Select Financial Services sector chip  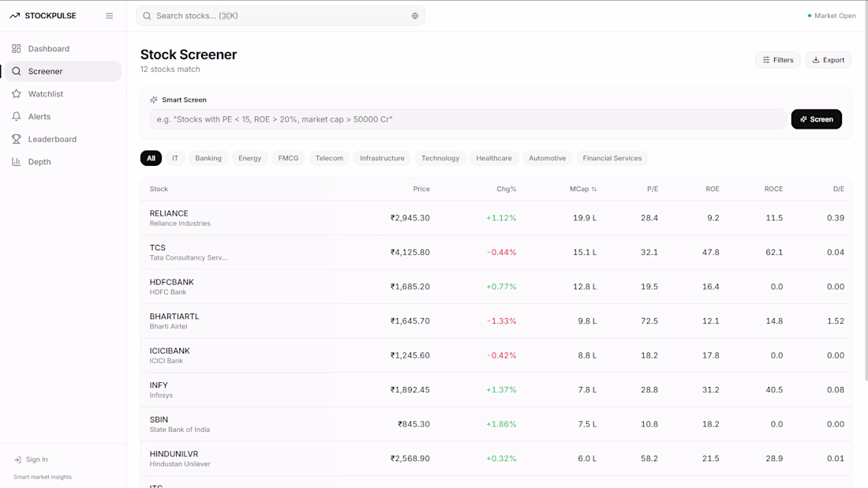tap(612, 159)
